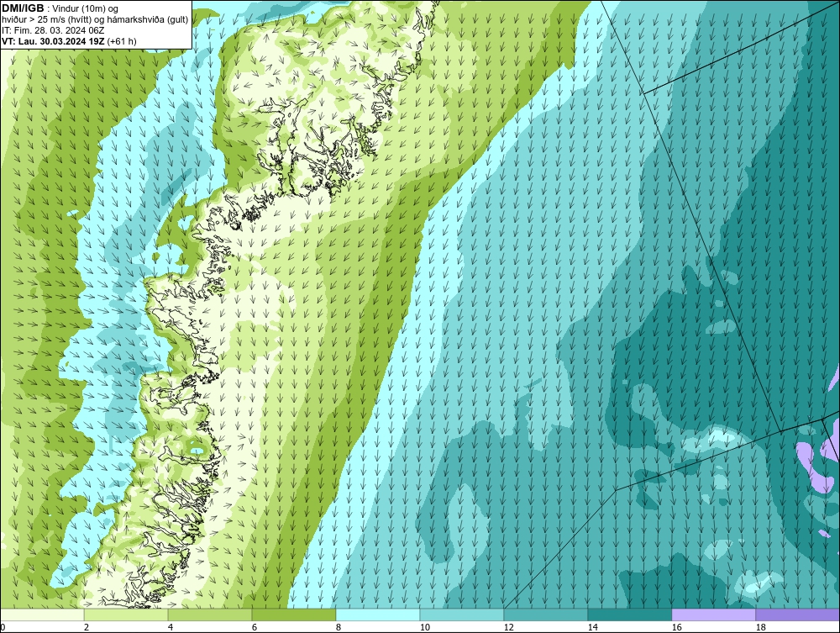The height and width of the screenshot is (633, 840).
Task: Click the 16–18 m/s light purple swatch
Action: click(x=713, y=615)
